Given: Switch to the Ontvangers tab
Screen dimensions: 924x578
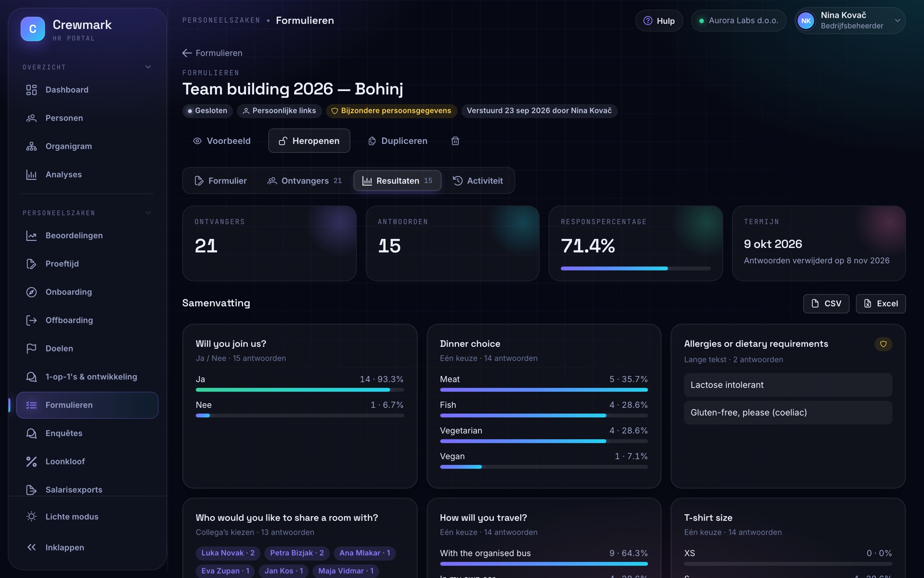Looking at the screenshot, I should (304, 181).
